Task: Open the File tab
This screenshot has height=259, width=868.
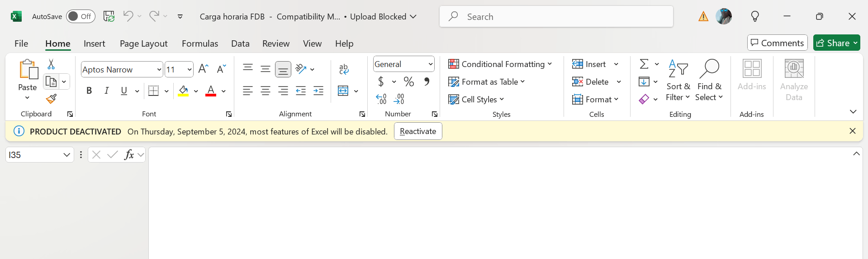Action: click(x=21, y=43)
